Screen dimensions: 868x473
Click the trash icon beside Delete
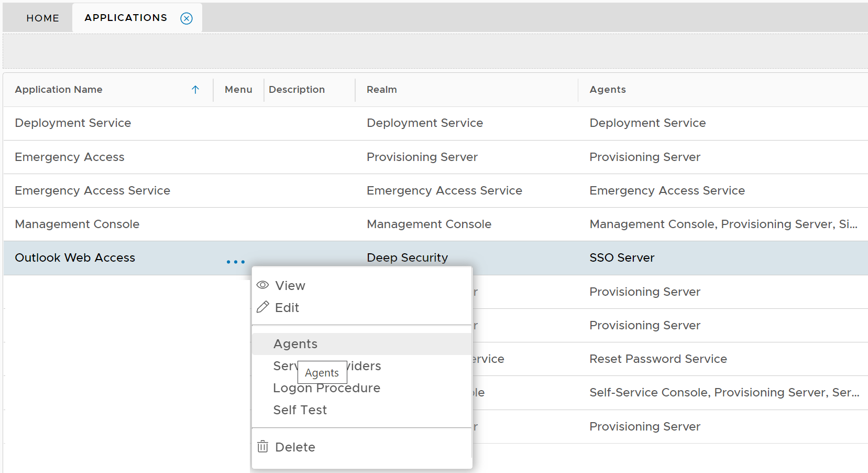point(262,446)
